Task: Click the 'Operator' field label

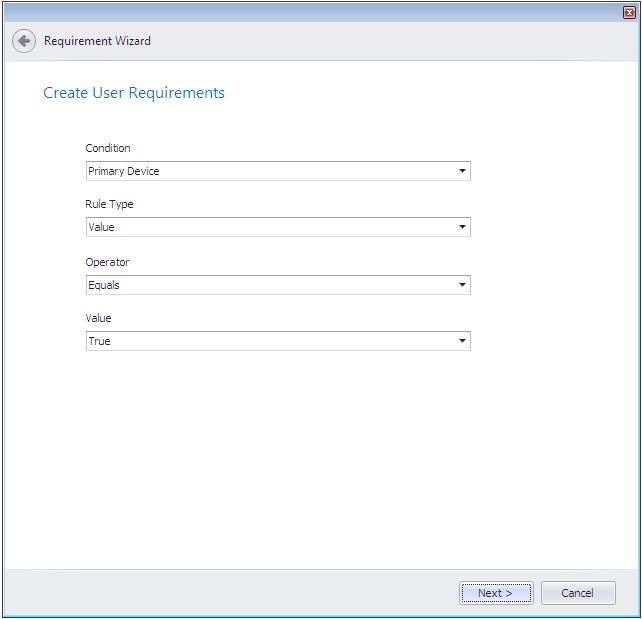Action: [x=107, y=262]
